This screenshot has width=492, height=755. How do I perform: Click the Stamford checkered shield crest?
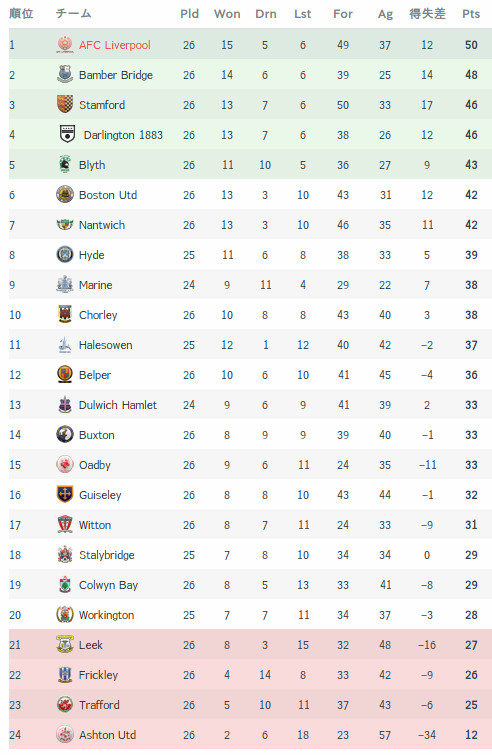65,104
